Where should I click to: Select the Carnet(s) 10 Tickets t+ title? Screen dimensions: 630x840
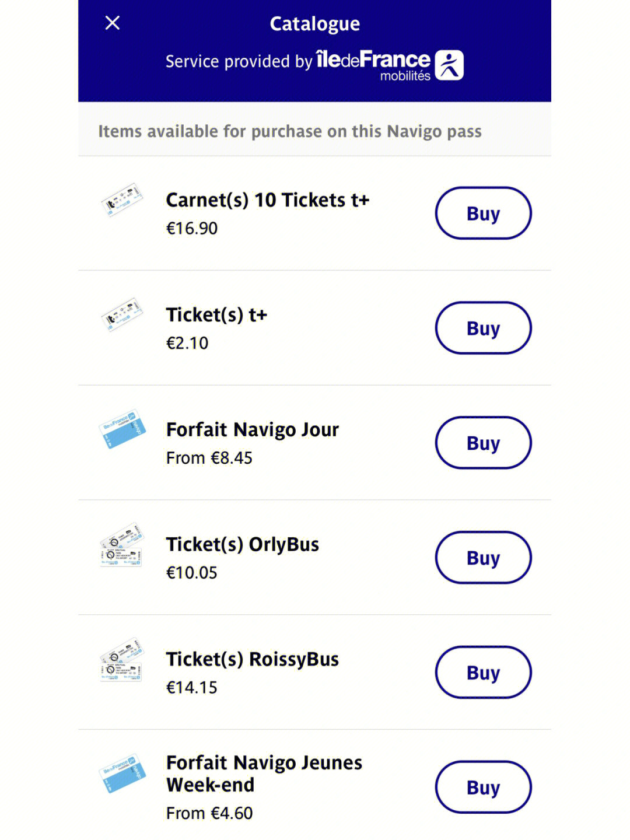pyautogui.click(x=268, y=200)
